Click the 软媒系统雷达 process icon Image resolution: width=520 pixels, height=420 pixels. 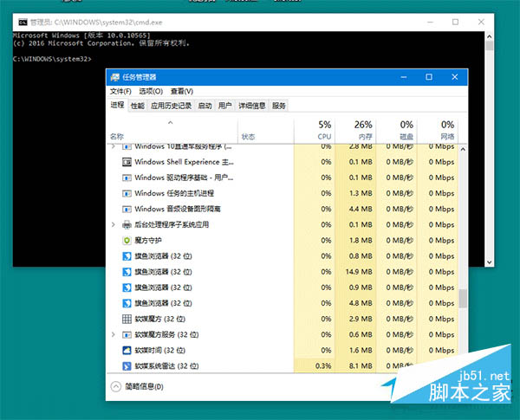point(127,366)
